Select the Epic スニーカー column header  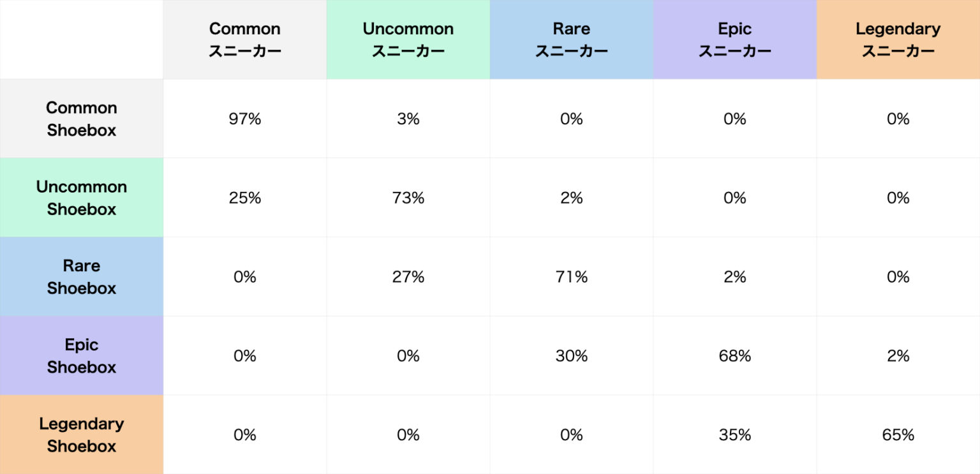click(x=735, y=40)
